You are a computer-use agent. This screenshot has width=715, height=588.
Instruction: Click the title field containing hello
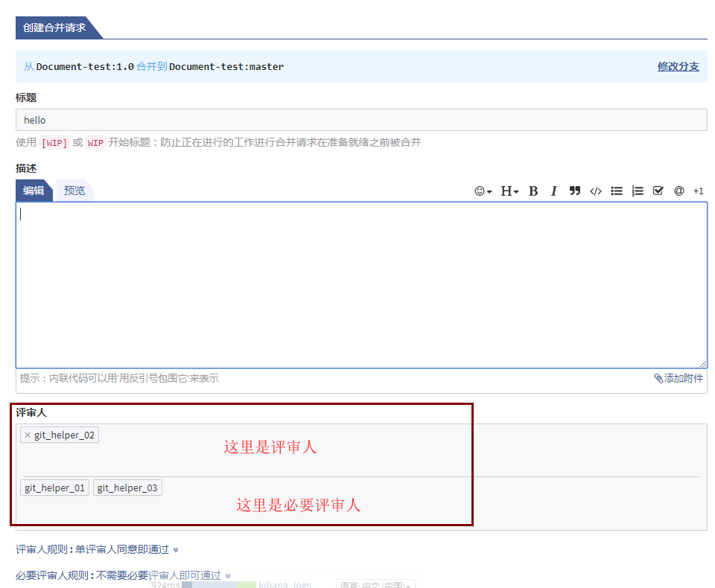click(x=361, y=120)
